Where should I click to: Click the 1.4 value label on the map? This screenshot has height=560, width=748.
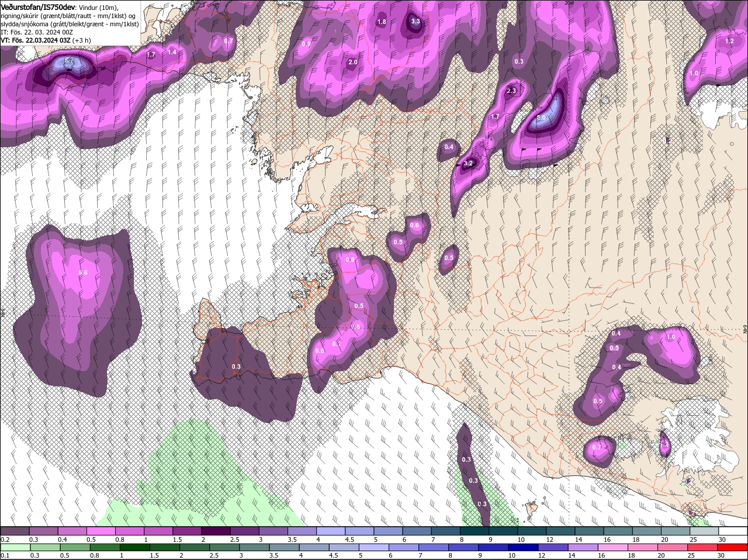click(x=172, y=52)
